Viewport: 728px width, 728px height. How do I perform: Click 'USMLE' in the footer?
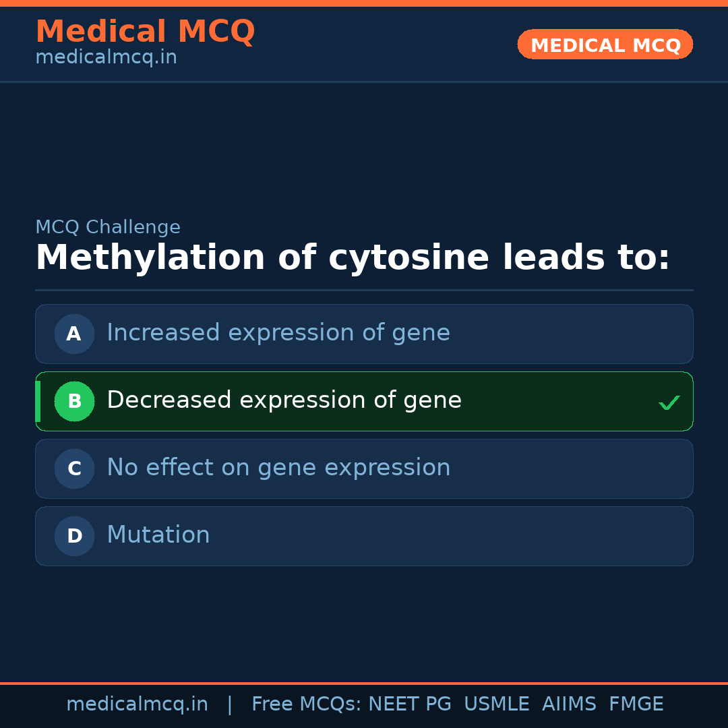coord(496,704)
